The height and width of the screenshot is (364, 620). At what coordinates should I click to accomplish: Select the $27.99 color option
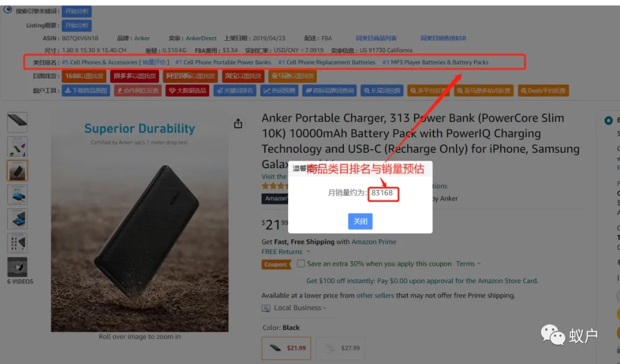coord(340,348)
